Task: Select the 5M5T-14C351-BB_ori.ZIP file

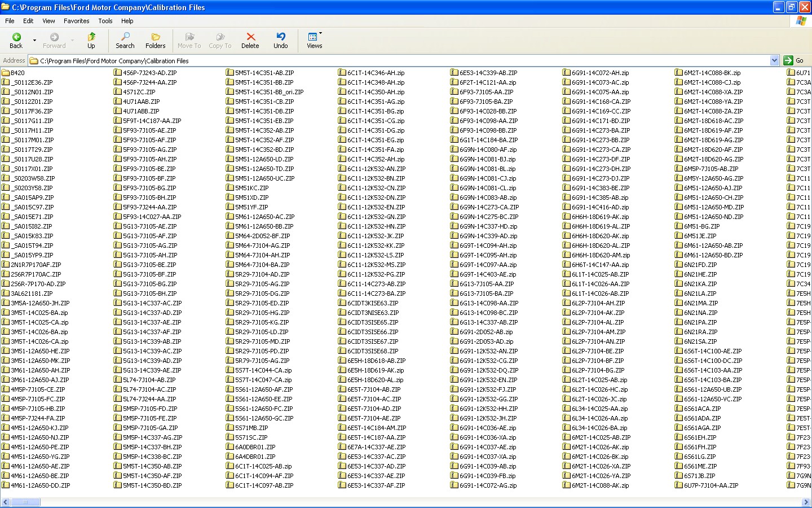Action: tap(269, 92)
